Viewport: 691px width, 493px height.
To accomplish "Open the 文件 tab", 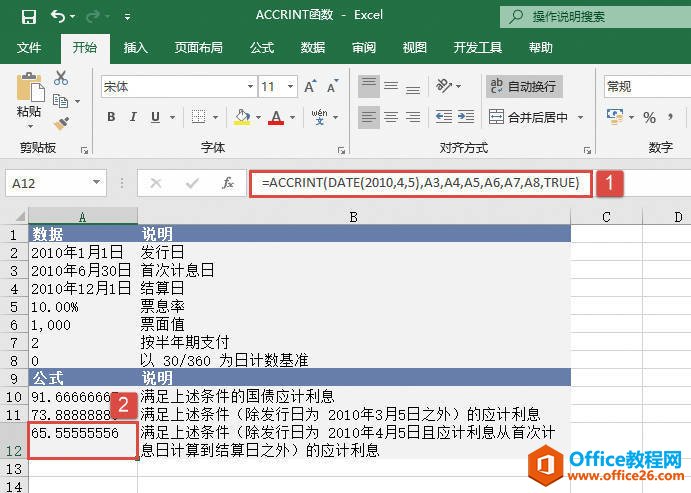I will coord(29,48).
